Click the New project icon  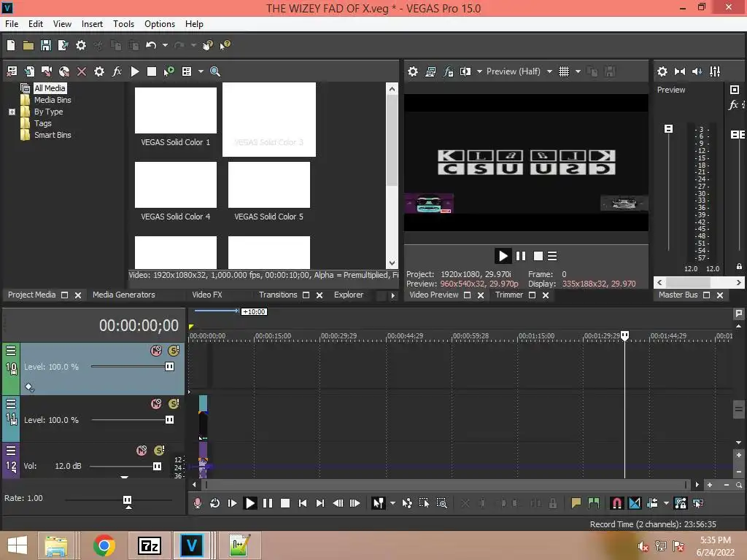tap(11, 45)
